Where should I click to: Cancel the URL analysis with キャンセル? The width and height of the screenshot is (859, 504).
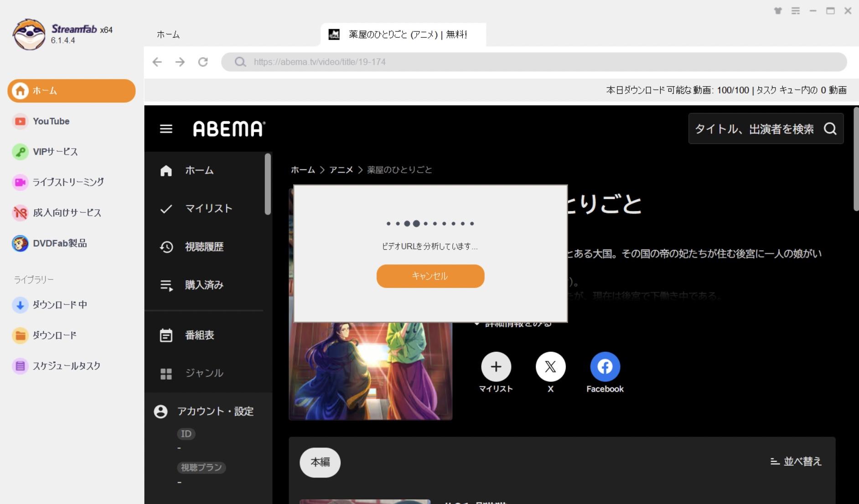coord(430,276)
